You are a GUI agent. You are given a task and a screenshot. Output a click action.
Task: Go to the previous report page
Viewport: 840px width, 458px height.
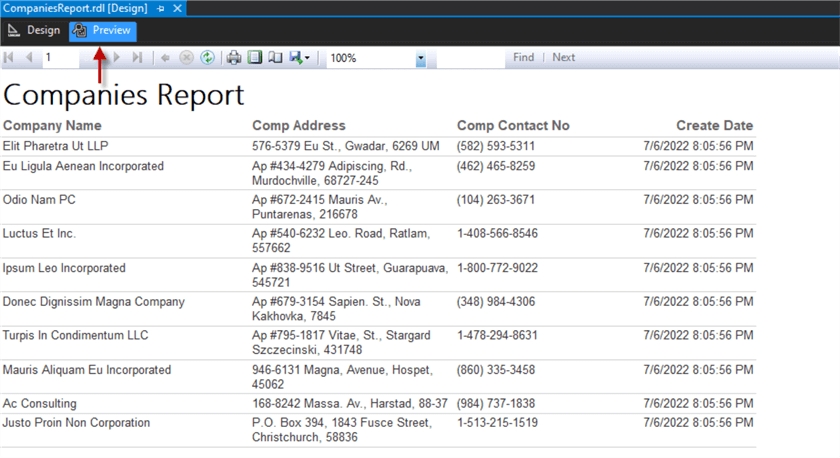(29, 57)
